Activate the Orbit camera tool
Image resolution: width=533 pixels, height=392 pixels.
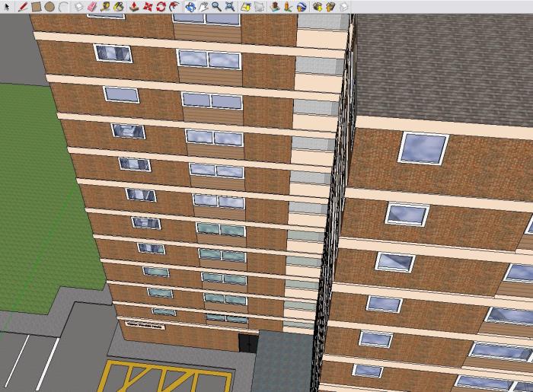coord(190,6)
